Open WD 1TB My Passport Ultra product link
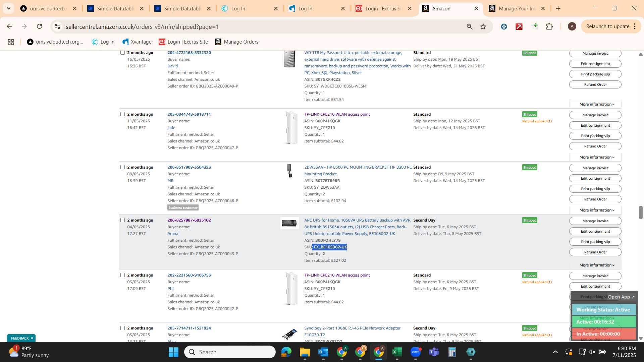This screenshot has height=362, width=644. pos(357,63)
